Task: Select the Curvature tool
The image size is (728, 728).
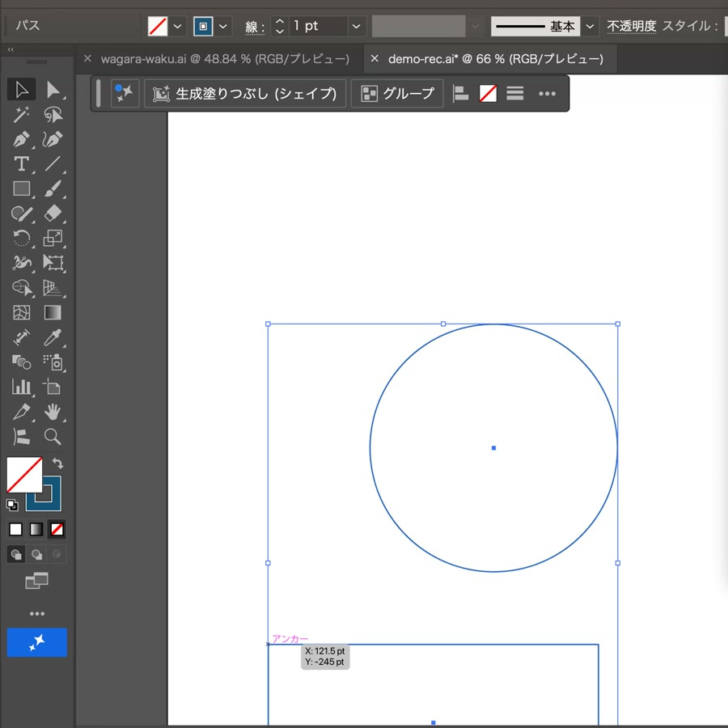Action: 53,139
